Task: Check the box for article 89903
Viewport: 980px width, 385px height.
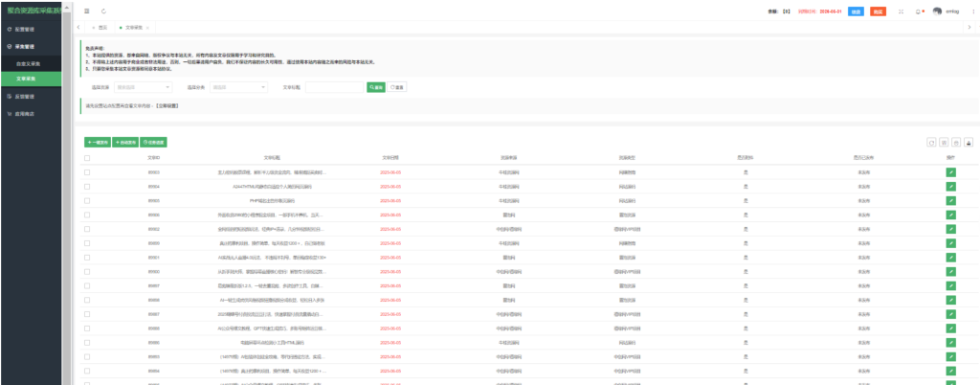Action: pos(87,171)
